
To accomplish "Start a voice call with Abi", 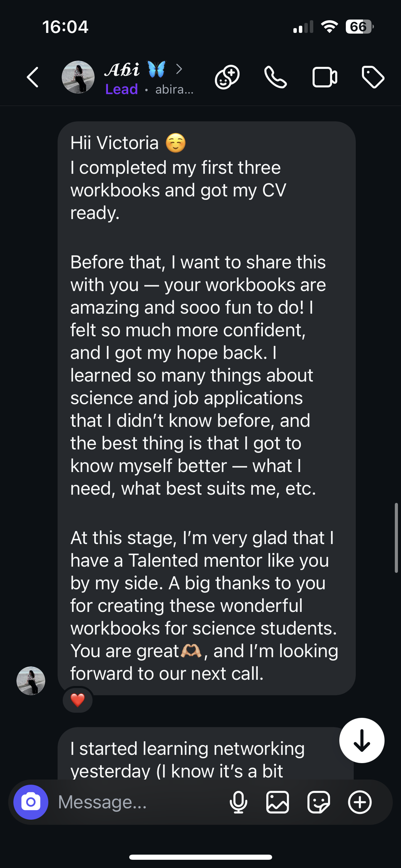I will click(x=275, y=77).
